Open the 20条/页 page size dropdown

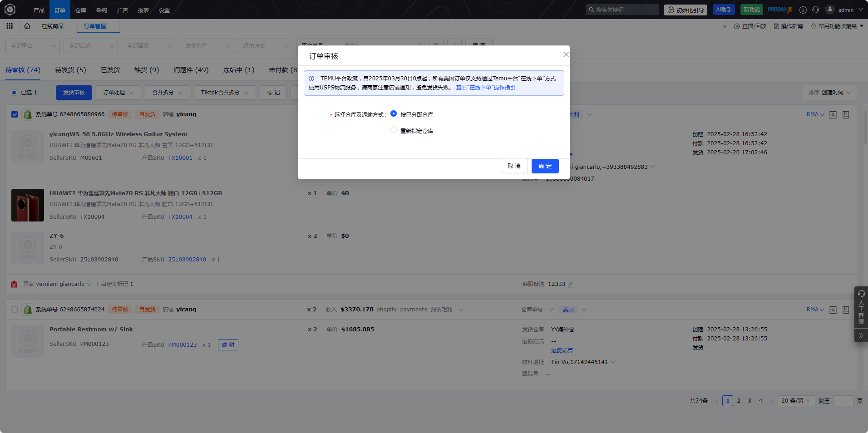pos(795,401)
